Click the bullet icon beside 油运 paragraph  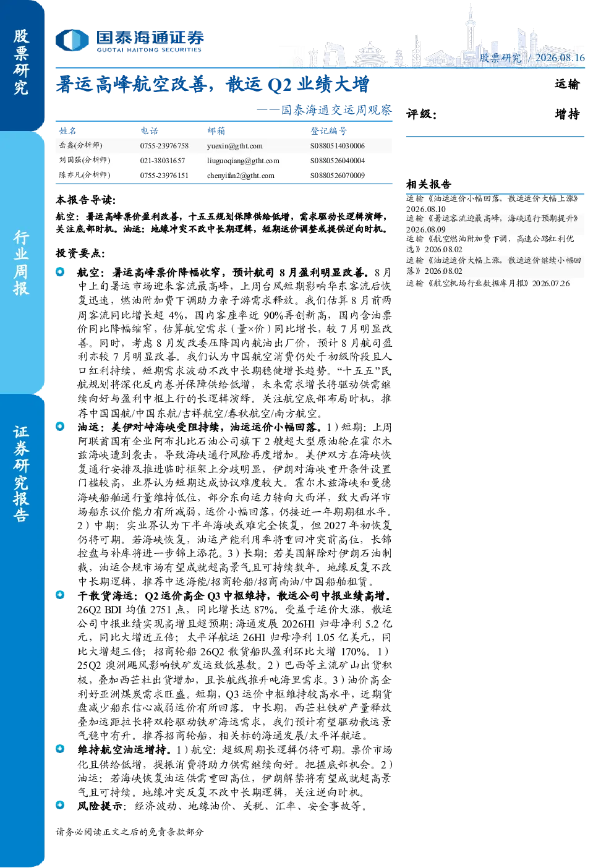(60, 427)
